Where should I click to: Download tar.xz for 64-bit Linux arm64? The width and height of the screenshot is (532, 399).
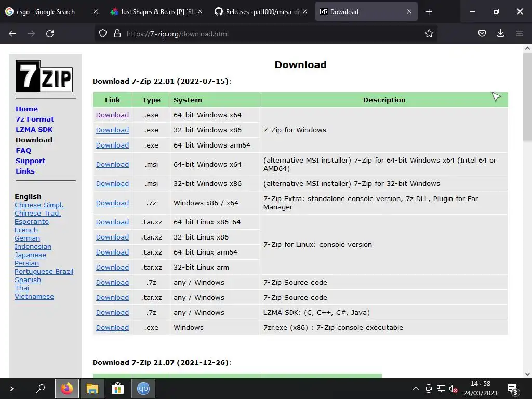(x=112, y=252)
